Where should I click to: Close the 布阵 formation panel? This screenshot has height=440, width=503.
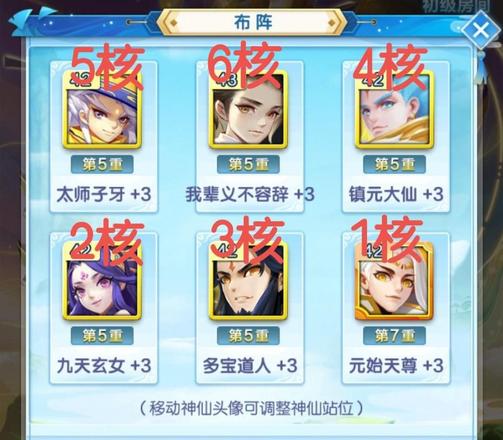480,30
